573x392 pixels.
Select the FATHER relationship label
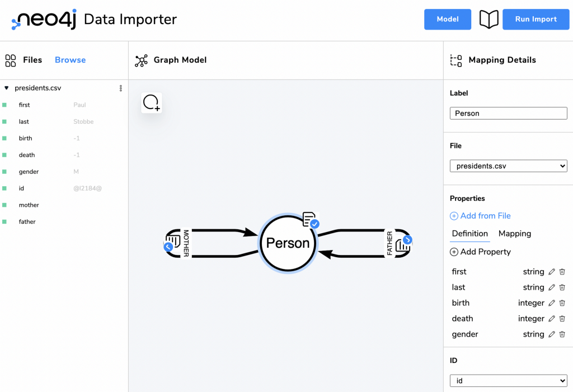pos(389,243)
